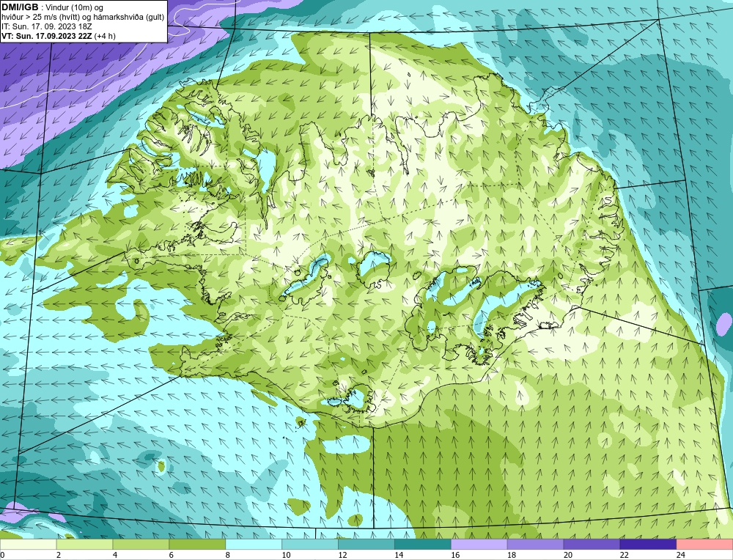Click the legend scale label "18"
The width and height of the screenshot is (733, 560).
(x=512, y=555)
